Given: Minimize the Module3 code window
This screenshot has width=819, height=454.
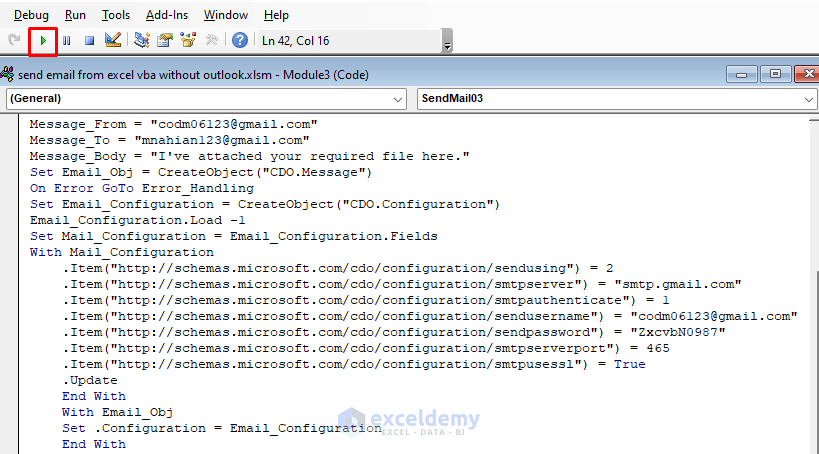Looking at the screenshot, I should click(741, 73).
